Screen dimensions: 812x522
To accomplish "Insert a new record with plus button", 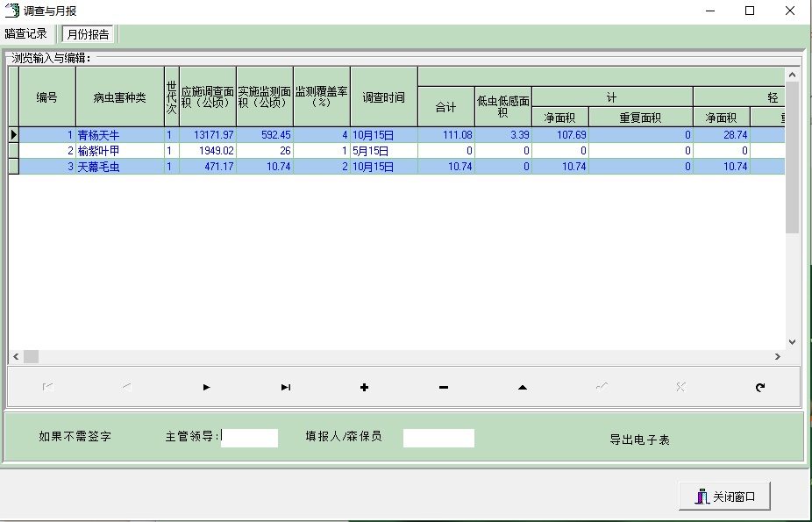I will (364, 387).
